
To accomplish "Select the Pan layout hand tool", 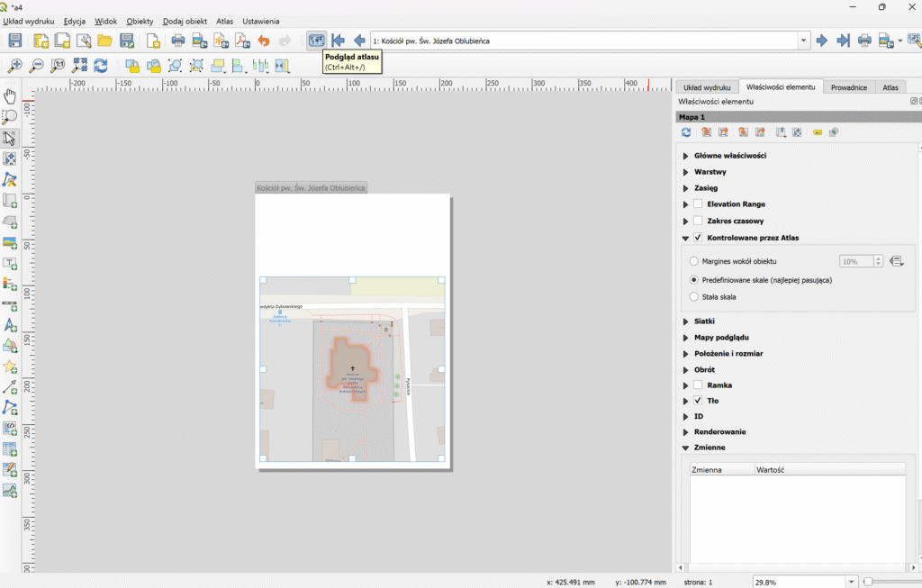I will (x=10, y=95).
